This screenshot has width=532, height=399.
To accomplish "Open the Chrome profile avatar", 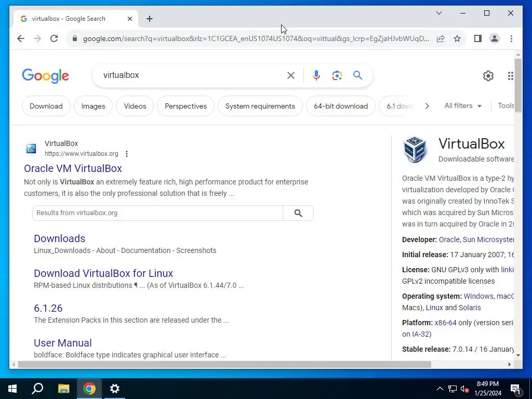I will pos(495,38).
